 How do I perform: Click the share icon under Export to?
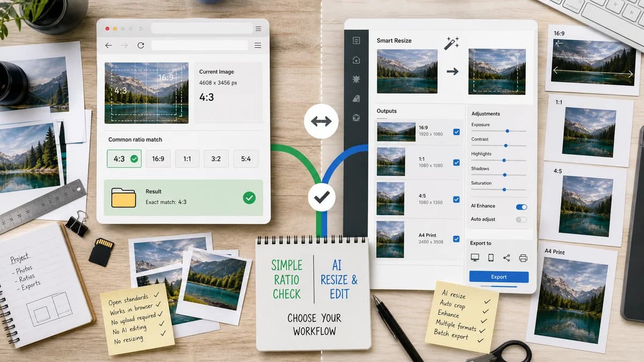click(x=507, y=258)
